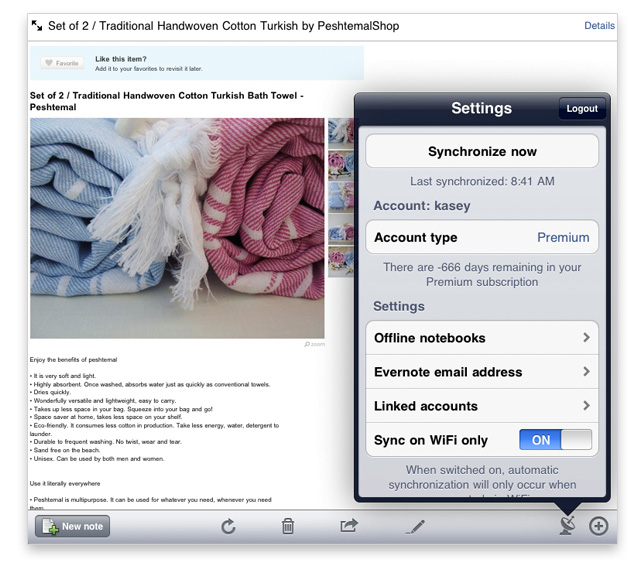Click the main towel product photo
Image resolution: width=640 pixels, height=564 pixels.
[177, 228]
